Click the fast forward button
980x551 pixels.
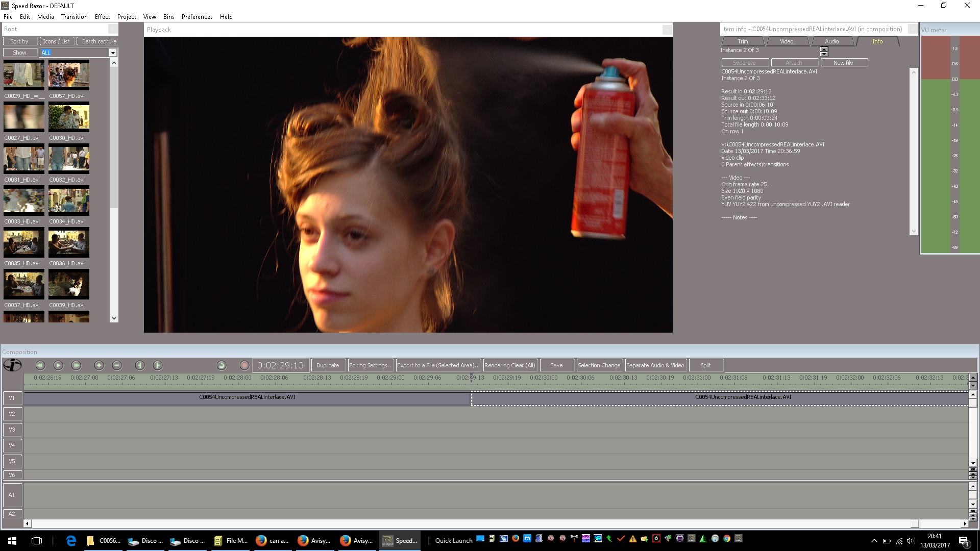(76, 365)
